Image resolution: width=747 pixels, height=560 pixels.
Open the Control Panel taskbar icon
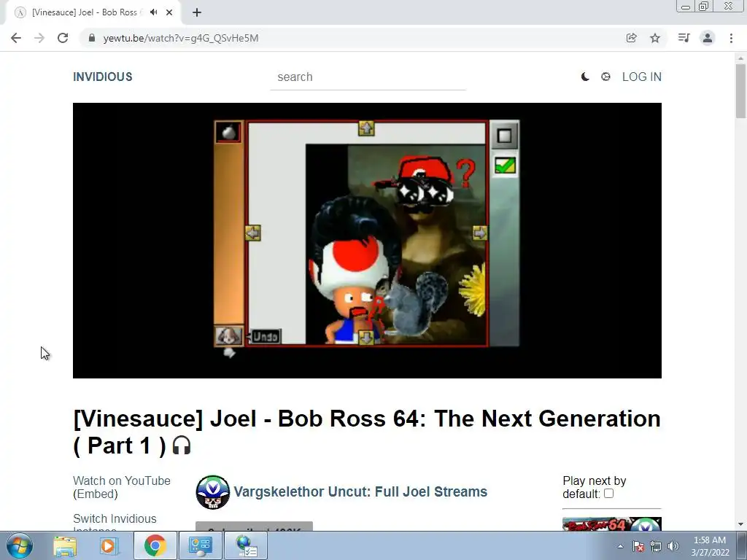point(201,545)
